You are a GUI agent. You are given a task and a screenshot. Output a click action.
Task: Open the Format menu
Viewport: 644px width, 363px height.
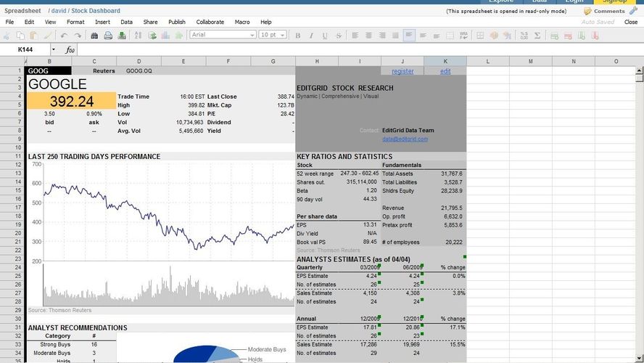75,22
